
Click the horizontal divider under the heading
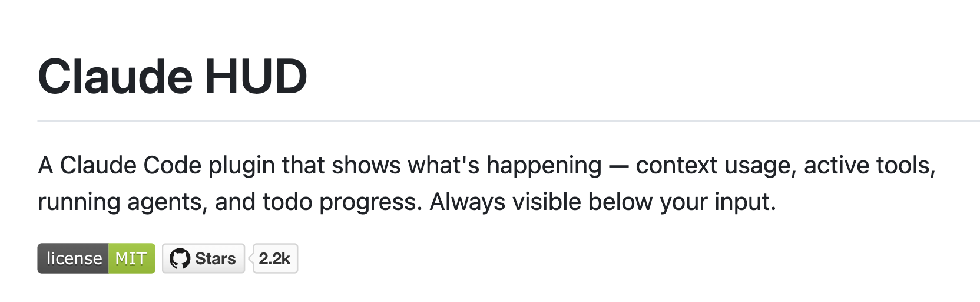tap(506, 121)
